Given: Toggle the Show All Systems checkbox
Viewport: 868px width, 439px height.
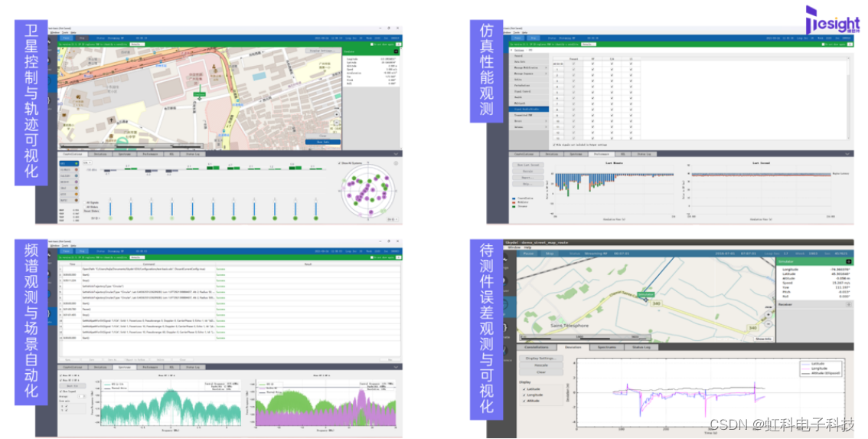Looking at the screenshot, I should coord(339,163).
